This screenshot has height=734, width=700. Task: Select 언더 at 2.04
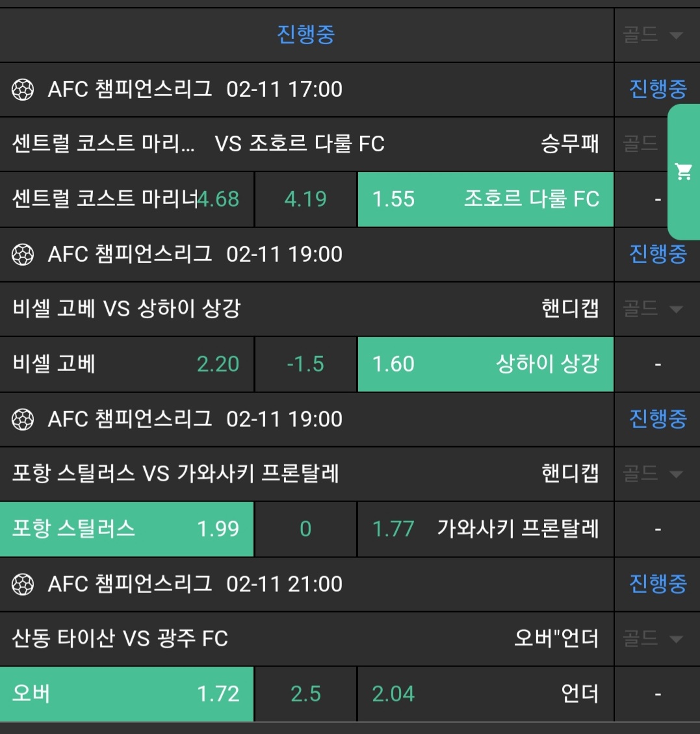(x=485, y=694)
